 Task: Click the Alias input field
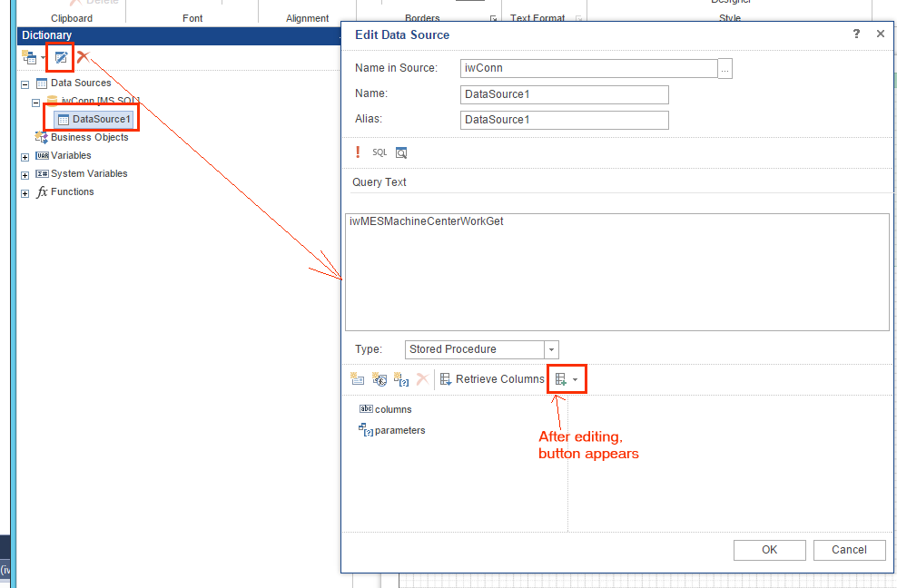(x=564, y=120)
